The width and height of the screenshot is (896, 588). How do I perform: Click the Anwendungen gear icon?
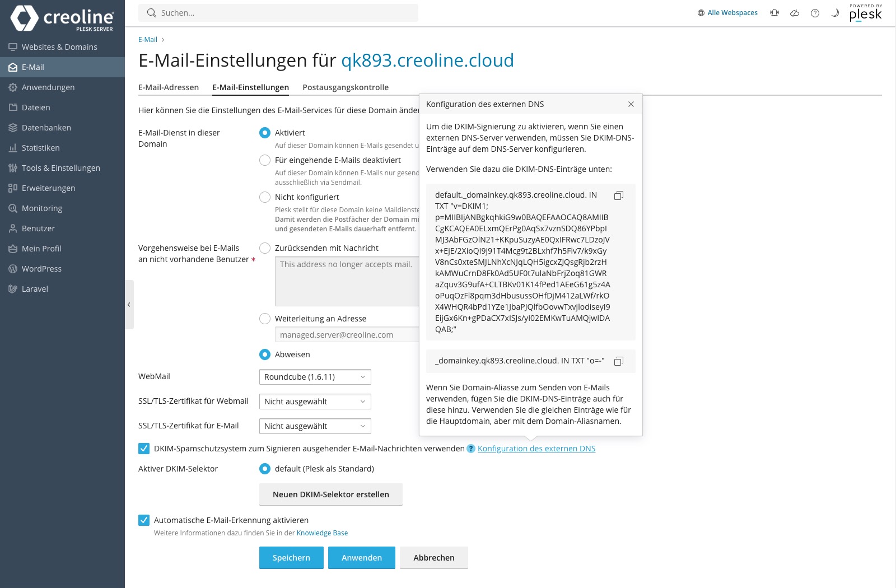[x=13, y=87]
